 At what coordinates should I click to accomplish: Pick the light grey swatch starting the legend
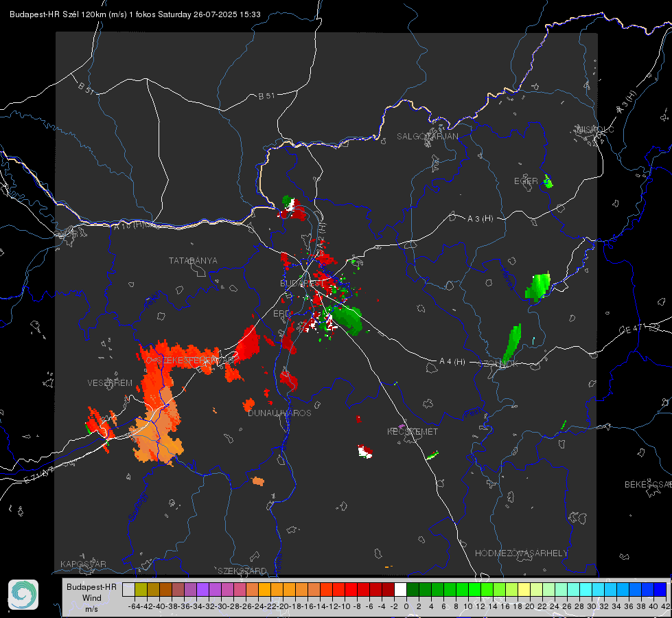[128, 589]
